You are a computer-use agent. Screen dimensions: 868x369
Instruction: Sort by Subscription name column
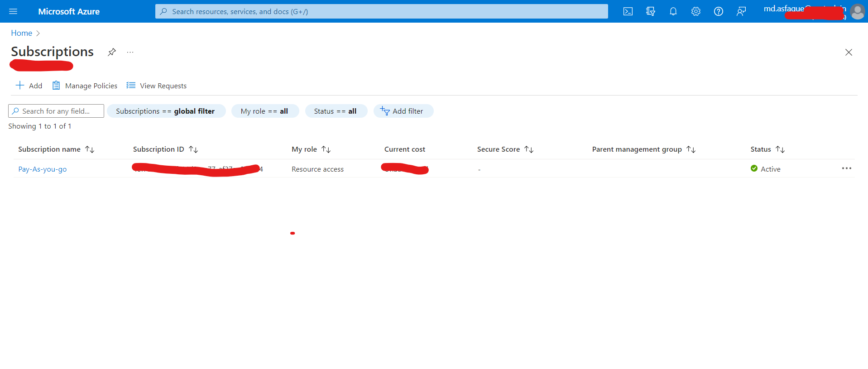click(56, 149)
